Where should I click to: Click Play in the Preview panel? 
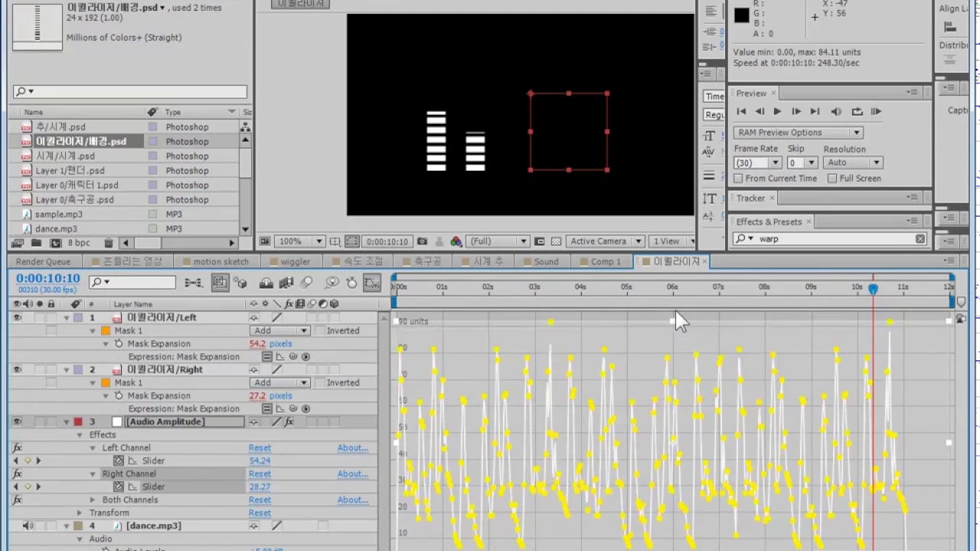click(x=777, y=112)
